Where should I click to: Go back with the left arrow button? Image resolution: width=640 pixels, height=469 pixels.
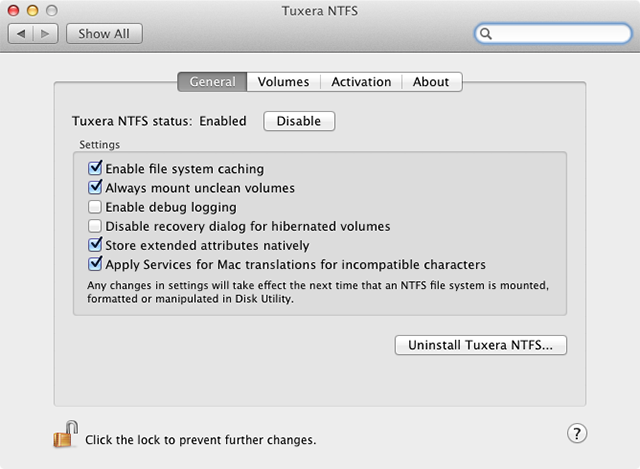[21, 33]
